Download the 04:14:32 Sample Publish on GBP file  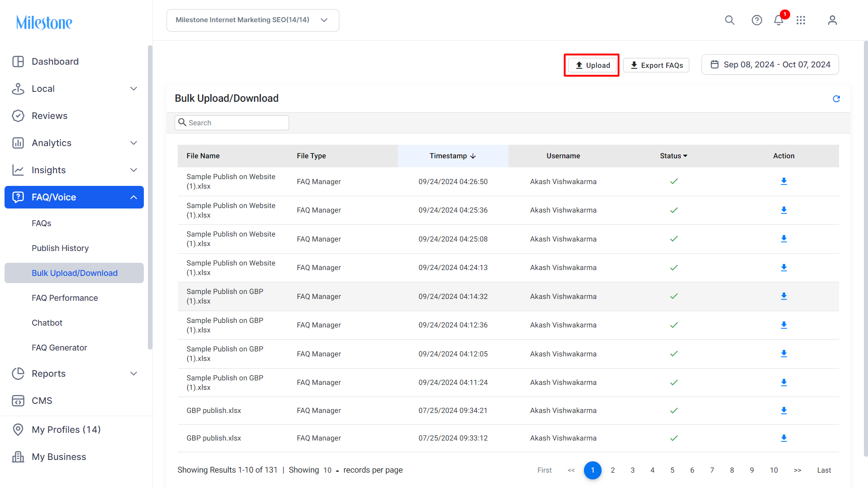784,296
